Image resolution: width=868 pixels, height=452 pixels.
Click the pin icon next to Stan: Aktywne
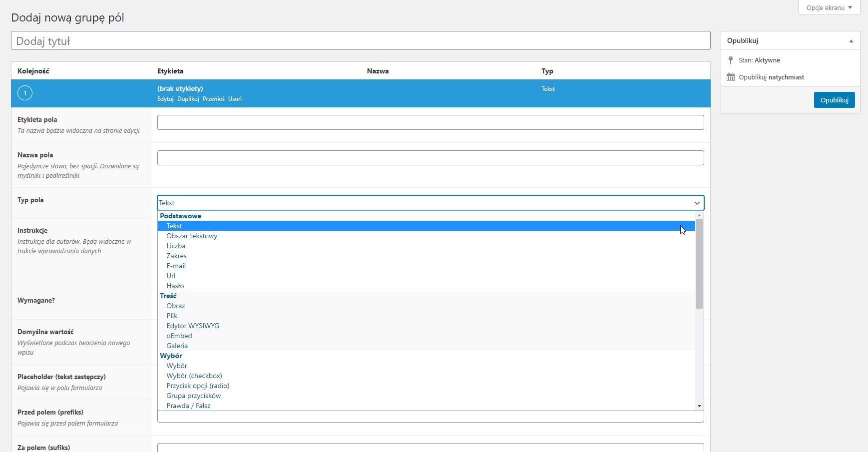pos(731,60)
